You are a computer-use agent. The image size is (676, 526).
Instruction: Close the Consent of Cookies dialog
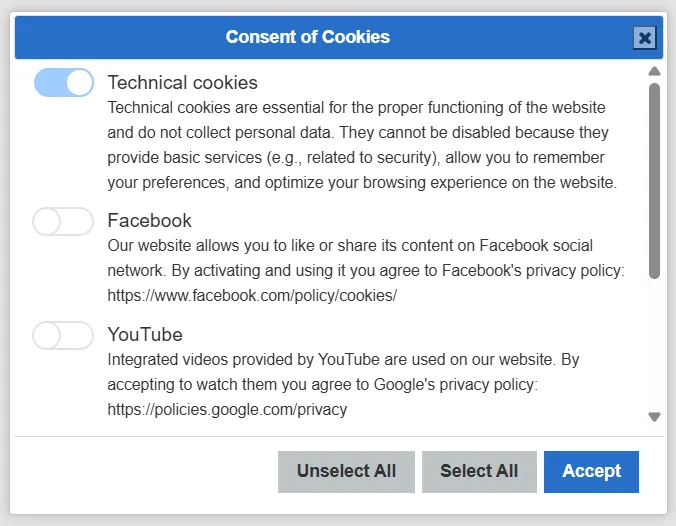[x=645, y=38]
